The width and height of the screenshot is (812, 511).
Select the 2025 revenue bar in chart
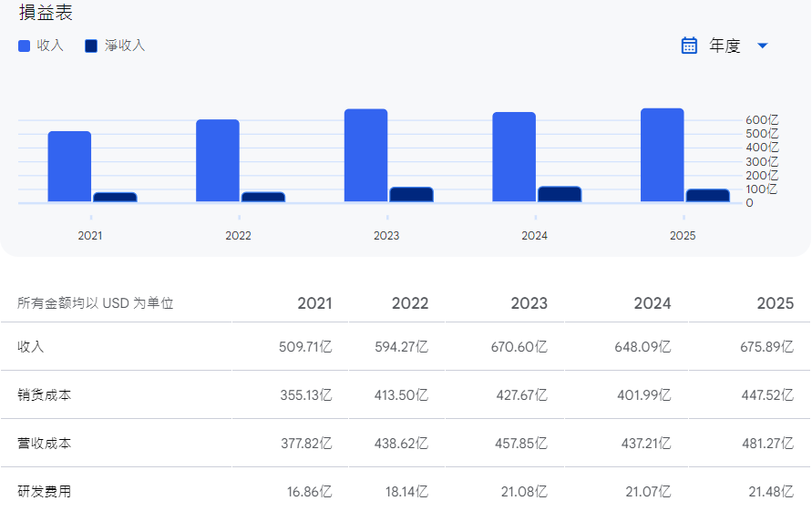[662, 155]
